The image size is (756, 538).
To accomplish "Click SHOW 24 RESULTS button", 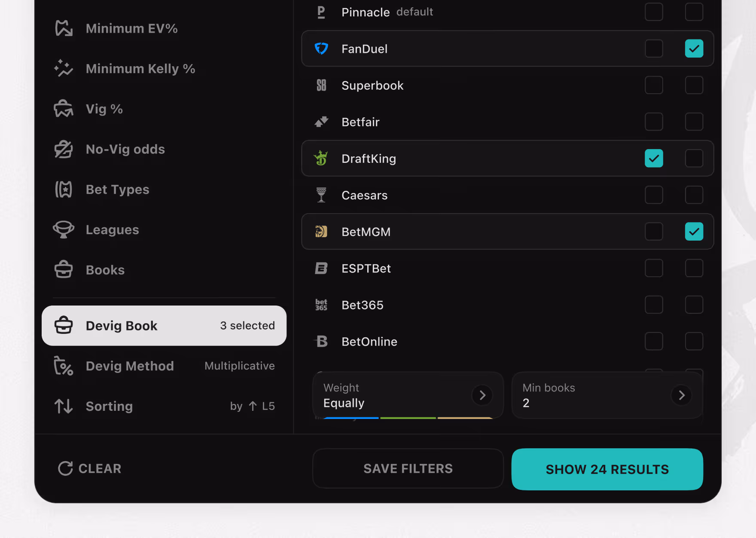I will (x=607, y=469).
